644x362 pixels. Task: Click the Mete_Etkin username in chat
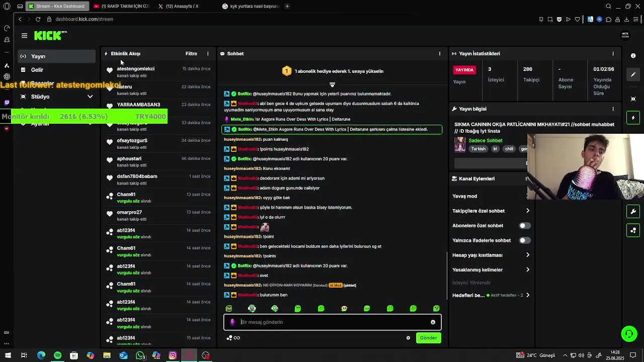242,120
